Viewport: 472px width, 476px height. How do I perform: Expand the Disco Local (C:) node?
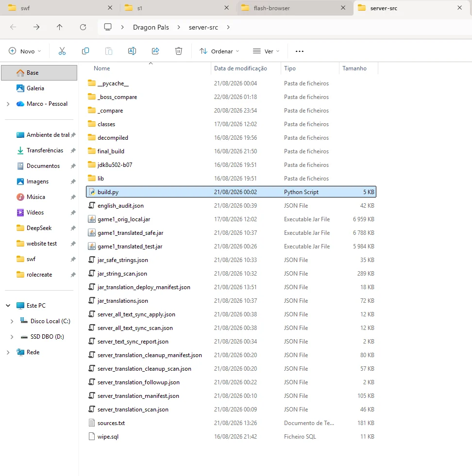(x=12, y=321)
